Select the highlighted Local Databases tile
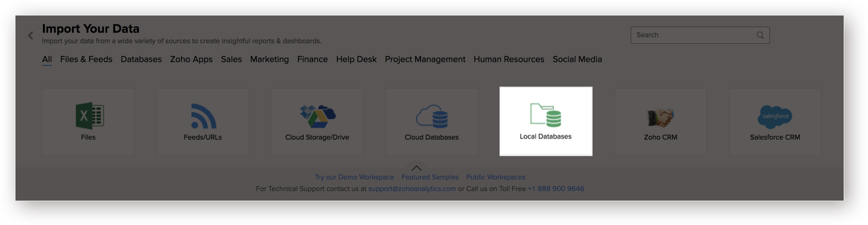This screenshot has width=868, height=225. [x=546, y=121]
